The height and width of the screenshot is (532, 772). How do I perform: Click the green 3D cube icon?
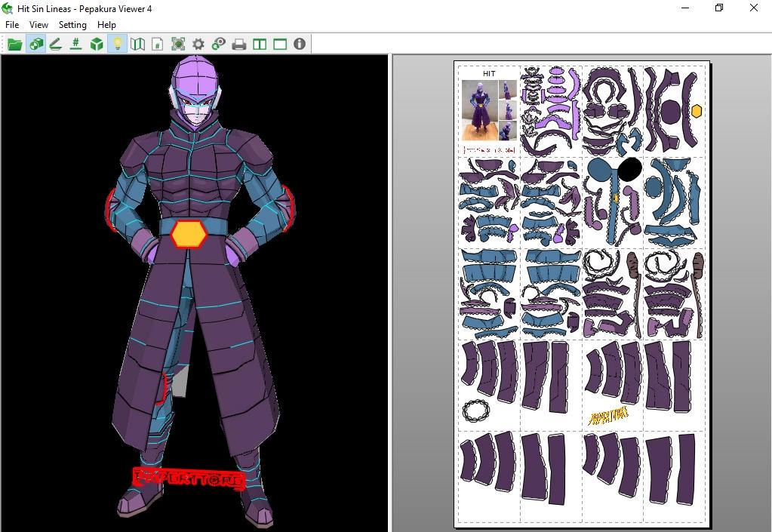[97, 45]
